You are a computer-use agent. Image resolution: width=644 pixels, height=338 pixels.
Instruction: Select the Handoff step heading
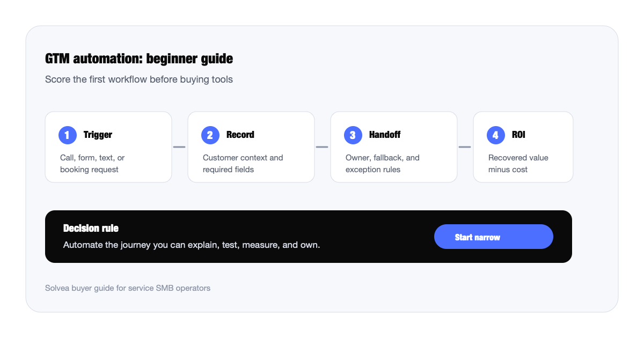pyautogui.click(x=385, y=135)
